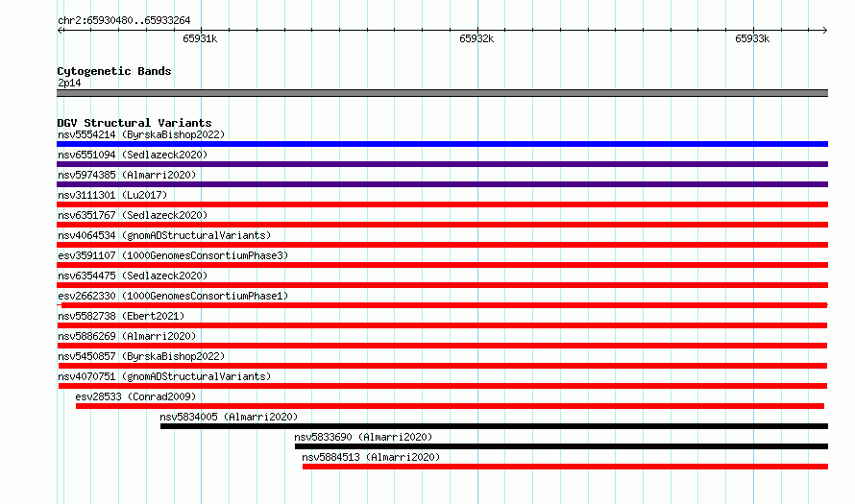Viewport: 855px width, 504px height.
Task: Click the 2p14 band label
Action: (x=69, y=83)
